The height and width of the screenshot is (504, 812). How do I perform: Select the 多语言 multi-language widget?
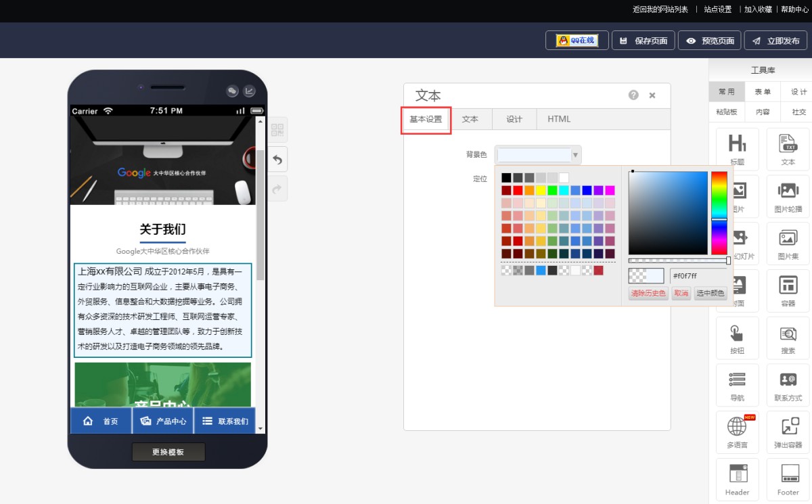click(x=737, y=432)
